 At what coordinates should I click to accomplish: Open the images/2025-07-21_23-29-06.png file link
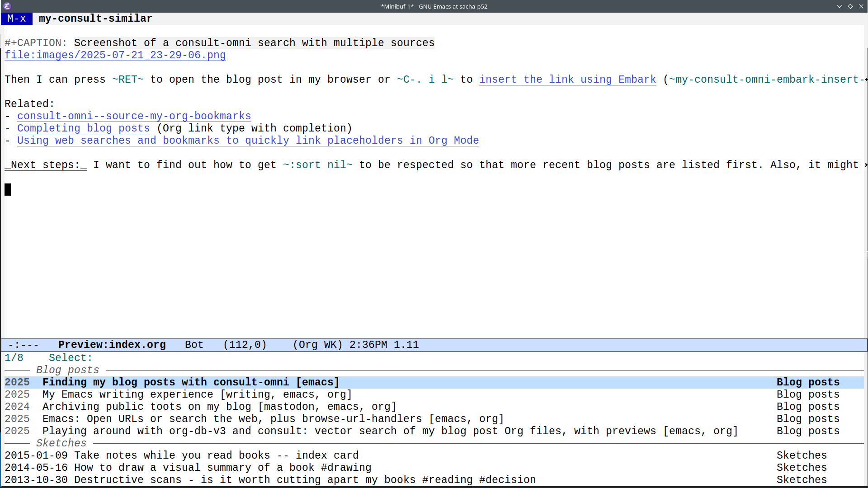[x=115, y=55]
